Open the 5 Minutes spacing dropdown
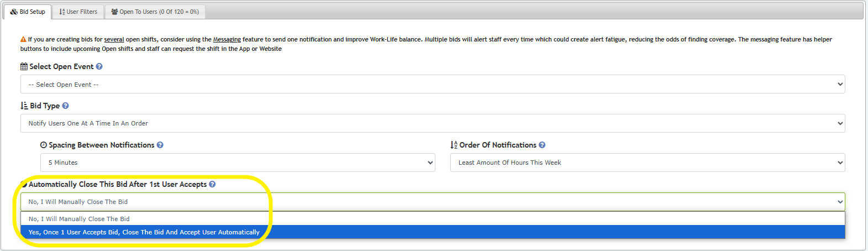The image size is (868, 251). [238, 163]
